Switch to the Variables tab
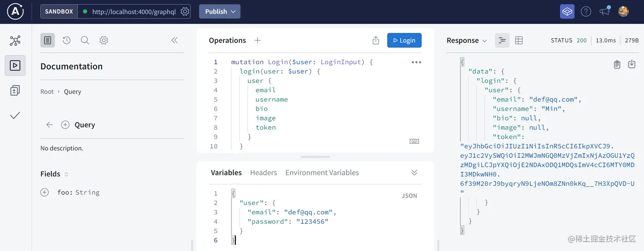 (226, 172)
